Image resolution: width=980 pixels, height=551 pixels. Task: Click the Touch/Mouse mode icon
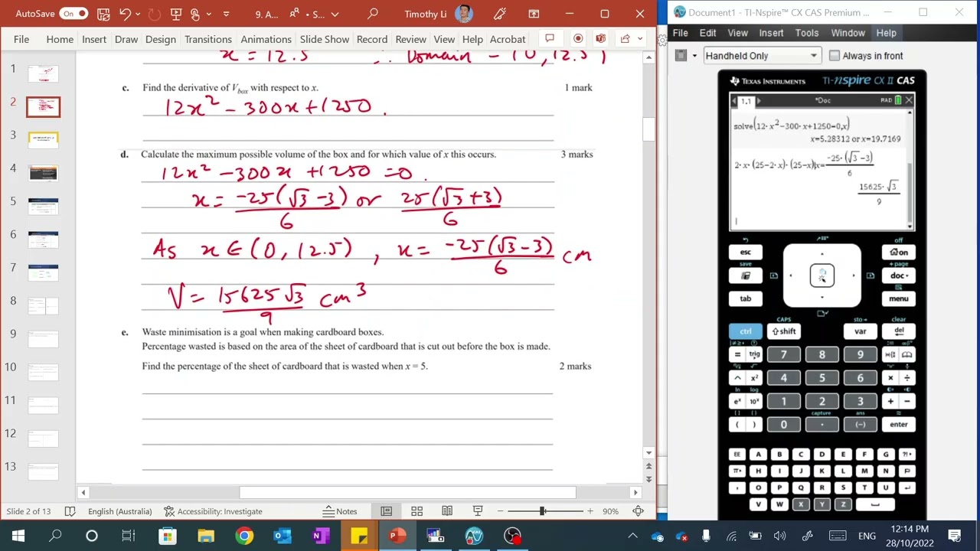point(195,14)
